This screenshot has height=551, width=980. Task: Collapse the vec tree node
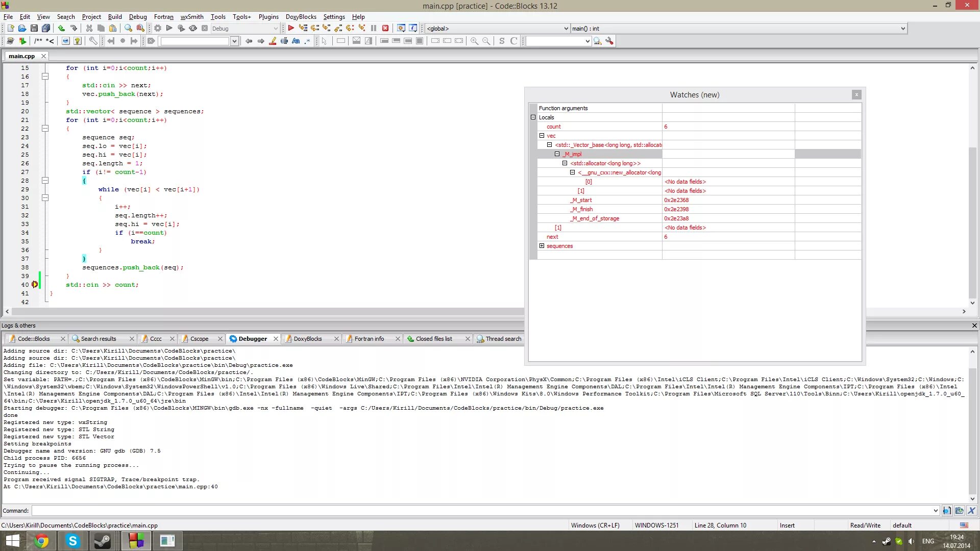pyautogui.click(x=542, y=136)
